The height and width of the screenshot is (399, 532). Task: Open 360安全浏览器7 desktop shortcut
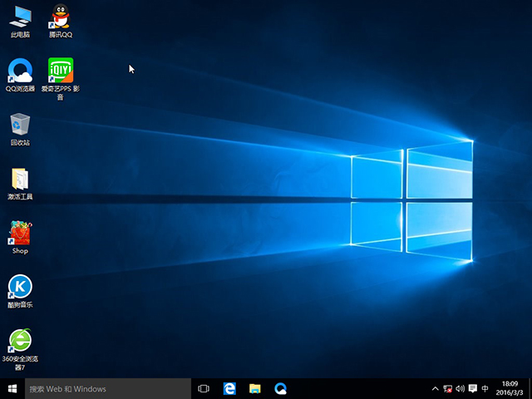pos(20,341)
